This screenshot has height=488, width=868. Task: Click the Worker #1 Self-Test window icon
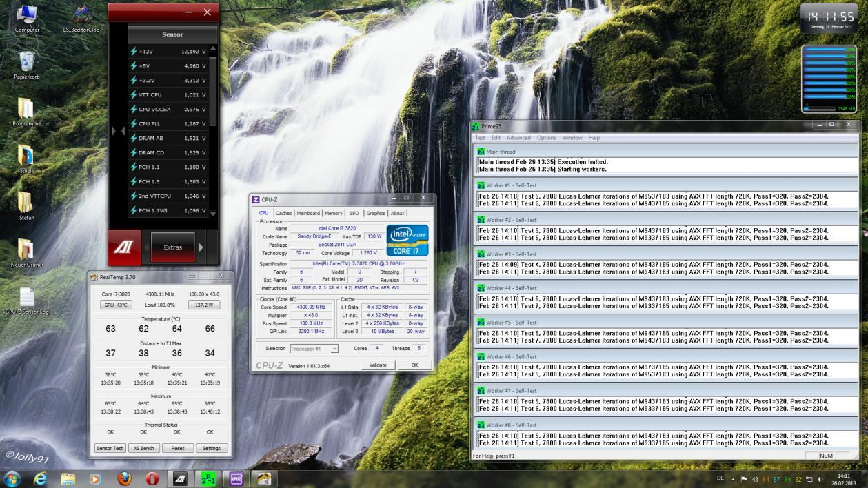(x=481, y=186)
